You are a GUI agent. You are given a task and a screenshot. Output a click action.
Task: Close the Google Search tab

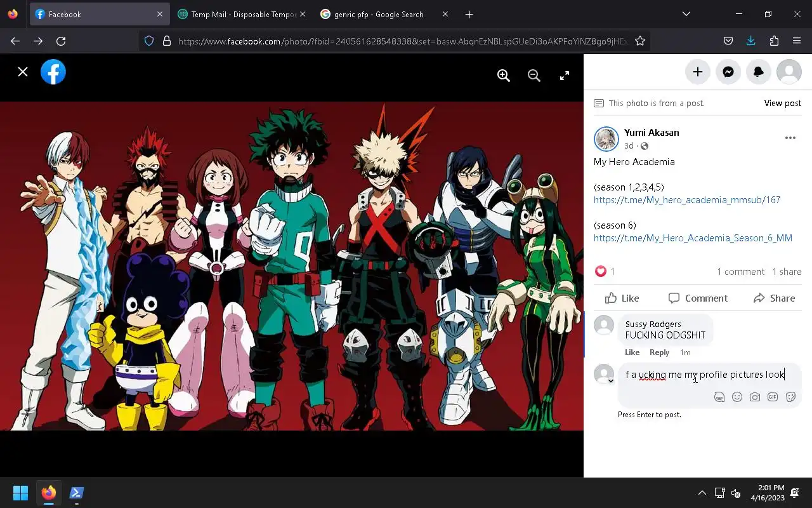pyautogui.click(x=445, y=14)
